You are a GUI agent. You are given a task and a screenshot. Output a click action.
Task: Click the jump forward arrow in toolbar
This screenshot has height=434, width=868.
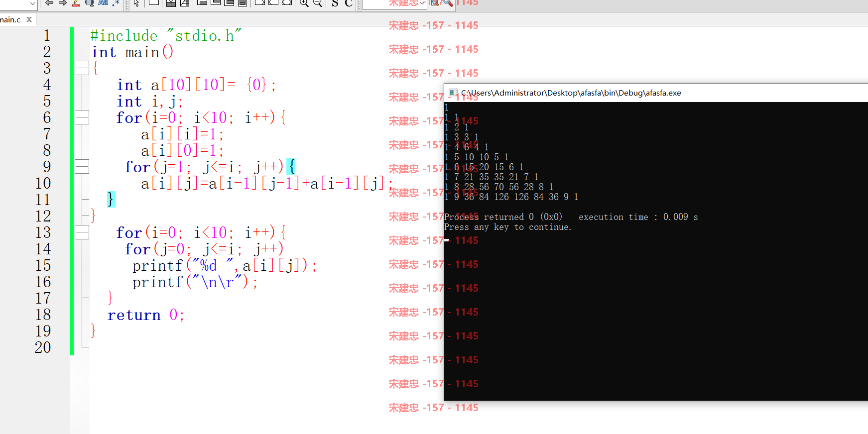pos(63,2)
